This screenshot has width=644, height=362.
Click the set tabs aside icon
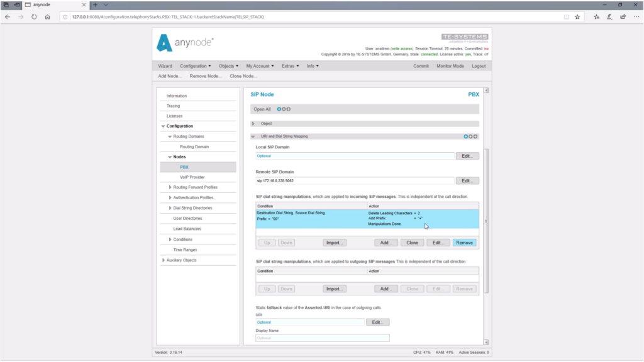click(x=17, y=5)
